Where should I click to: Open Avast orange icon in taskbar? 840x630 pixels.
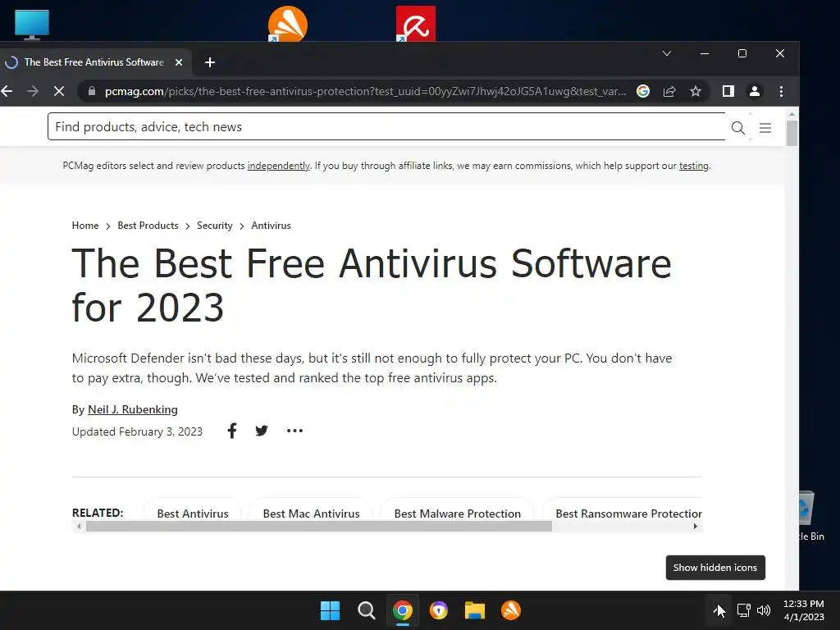(x=510, y=610)
